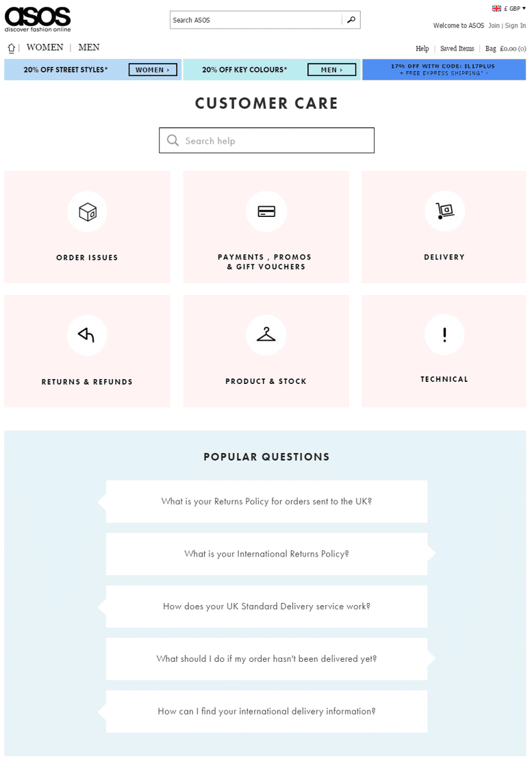
Task: Click the WOMEN button on street styles banner
Action: click(x=153, y=70)
